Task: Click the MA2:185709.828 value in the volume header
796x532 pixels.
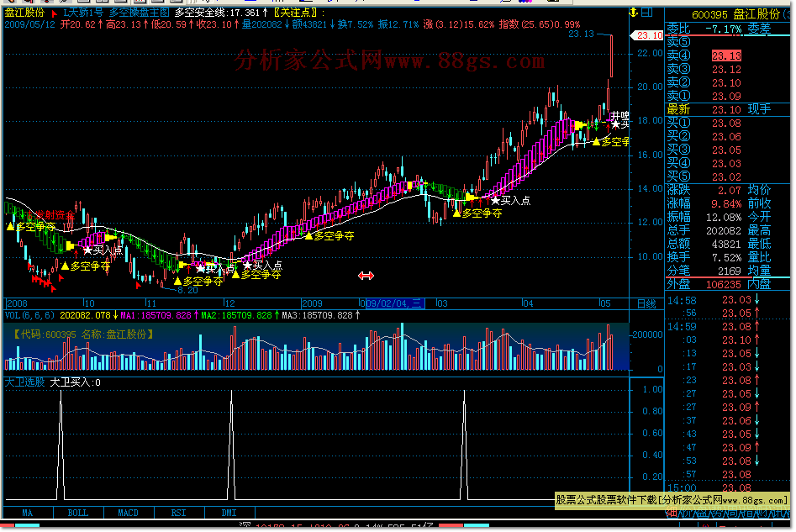Action: point(236,315)
